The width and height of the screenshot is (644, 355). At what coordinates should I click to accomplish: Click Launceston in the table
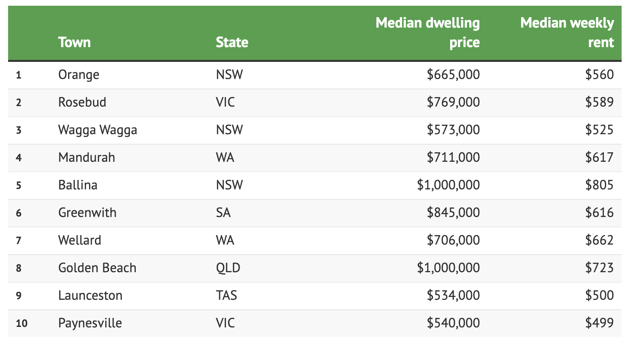pyautogui.click(x=90, y=296)
